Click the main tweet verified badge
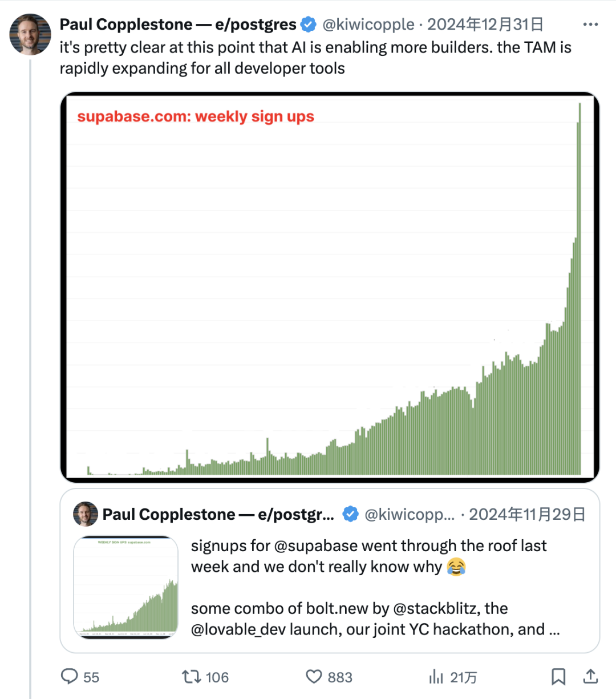Screen dimensions: 616x699 pos(309,25)
